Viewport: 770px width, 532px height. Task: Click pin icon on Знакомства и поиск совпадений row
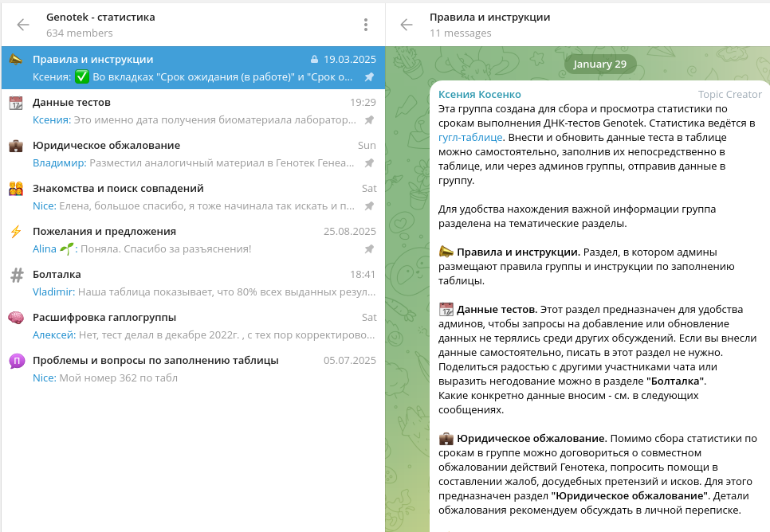point(369,206)
